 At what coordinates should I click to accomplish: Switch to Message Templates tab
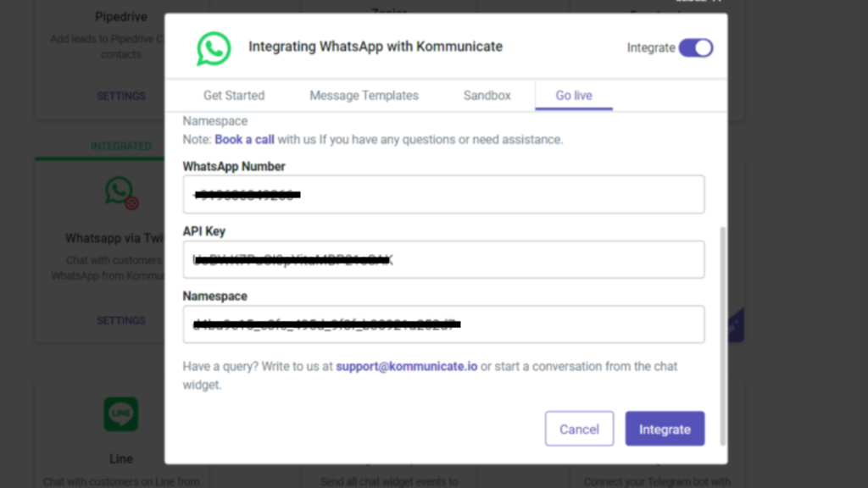click(364, 95)
